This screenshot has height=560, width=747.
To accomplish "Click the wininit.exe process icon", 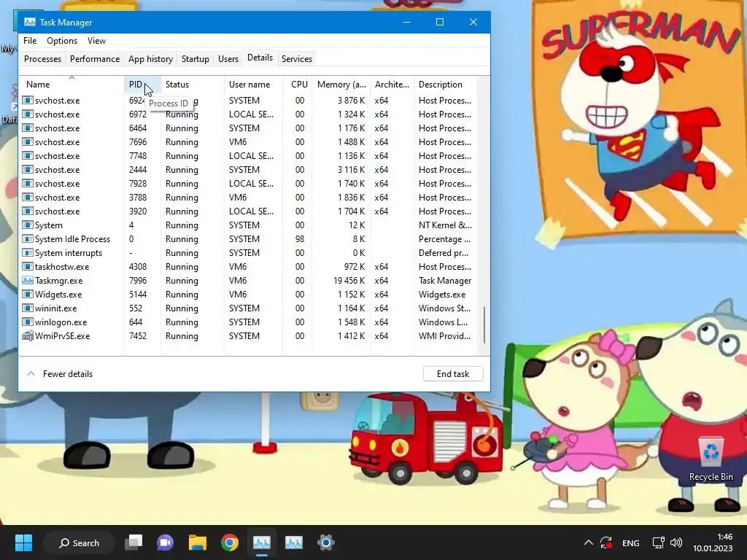I will (x=28, y=308).
